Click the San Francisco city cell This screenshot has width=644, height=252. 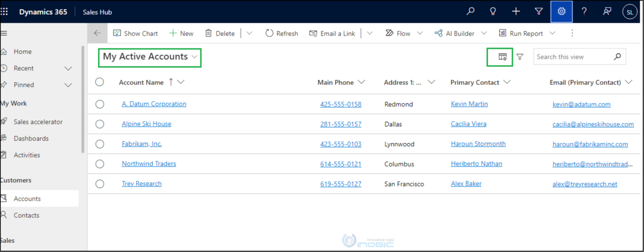click(404, 184)
